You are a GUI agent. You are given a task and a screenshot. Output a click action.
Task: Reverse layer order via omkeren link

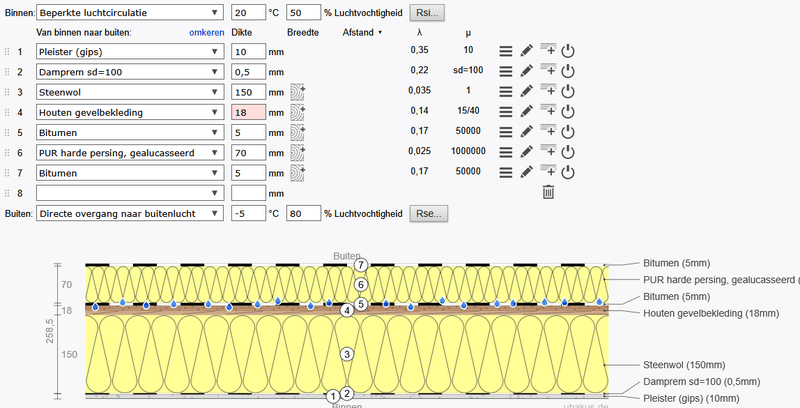coord(207,32)
